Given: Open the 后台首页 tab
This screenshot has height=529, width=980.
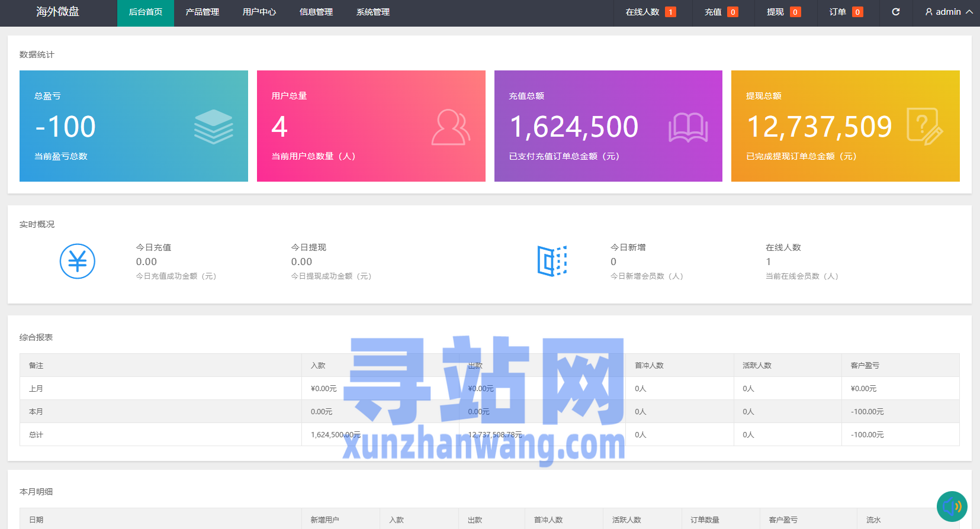Looking at the screenshot, I should coord(146,13).
